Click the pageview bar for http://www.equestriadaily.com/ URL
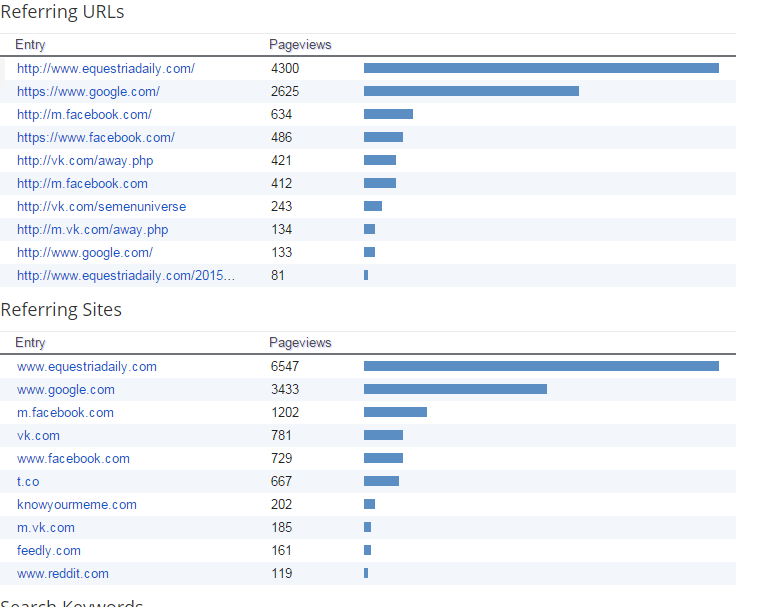 tap(541, 68)
